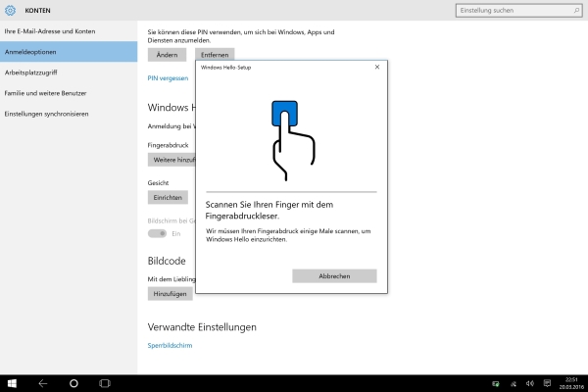Open the volume control in tray
The width and height of the screenshot is (588, 392).
[530, 383]
